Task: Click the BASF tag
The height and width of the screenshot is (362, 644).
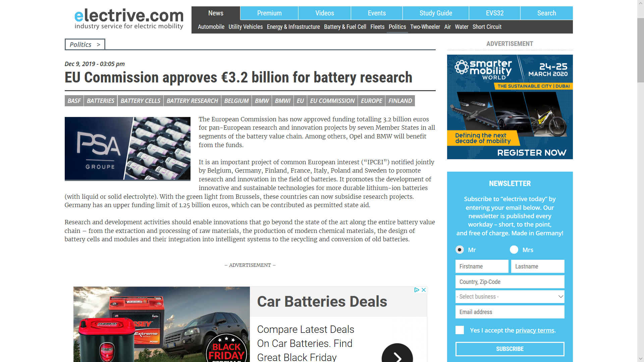Action: [x=74, y=101]
